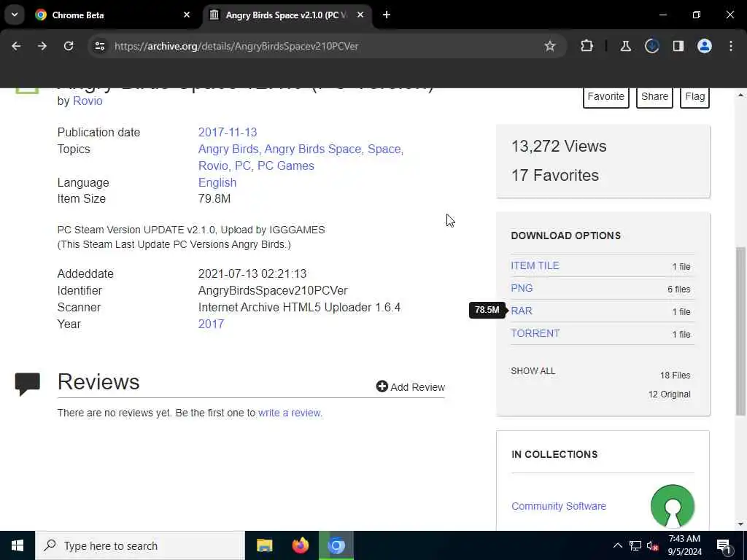Go back to the previous page
This screenshot has height=560, width=747.
coord(16,46)
